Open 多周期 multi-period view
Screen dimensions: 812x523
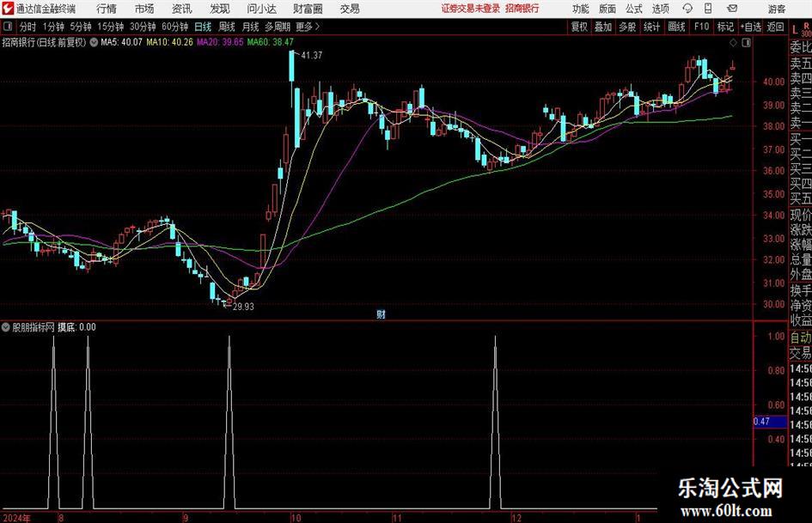pyautogui.click(x=278, y=27)
